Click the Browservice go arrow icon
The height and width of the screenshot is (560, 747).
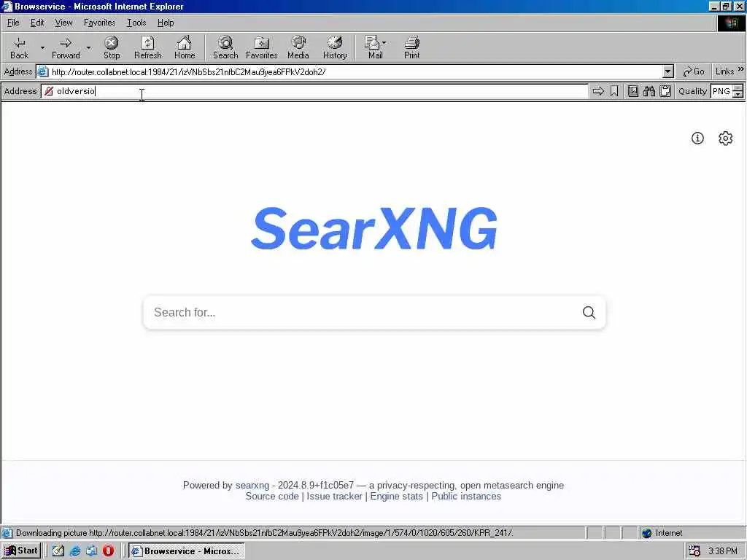(x=598, y=91)
